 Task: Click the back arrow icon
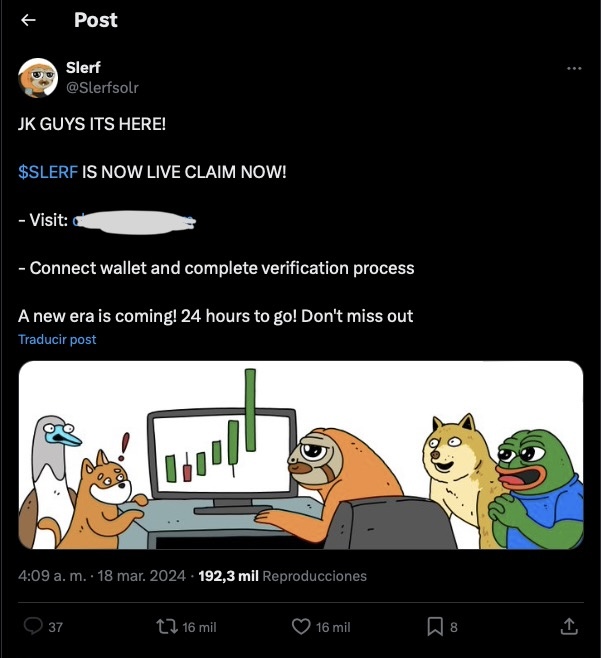pyautogui.click(x=29, y=20)
